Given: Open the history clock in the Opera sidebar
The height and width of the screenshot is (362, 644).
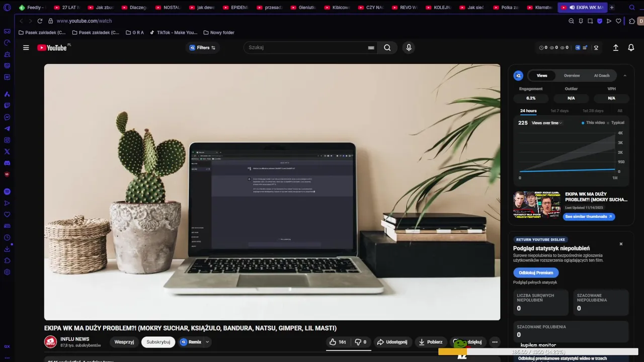Looking at the screenshot, I should tap(7, 238).
